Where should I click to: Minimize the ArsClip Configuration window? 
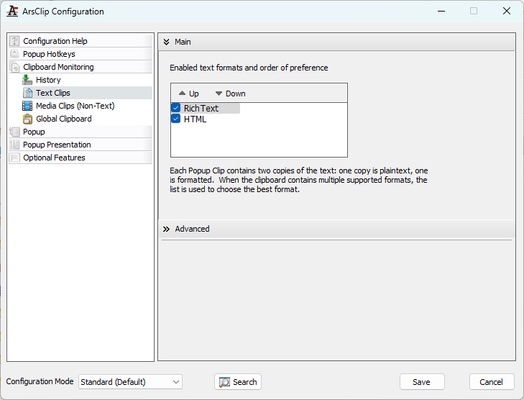click(441, 11)
